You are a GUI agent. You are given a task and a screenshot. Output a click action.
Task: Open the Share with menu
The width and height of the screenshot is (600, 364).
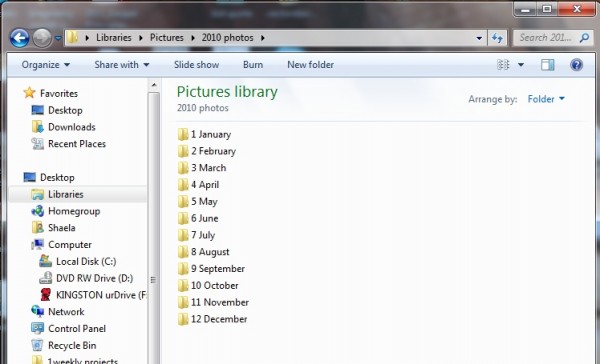tap(122, 65)
